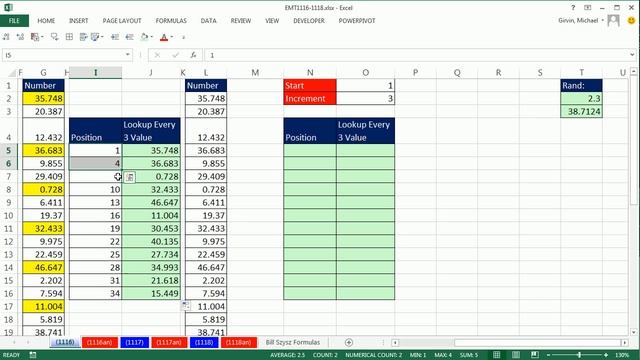Click the smiley feedback icon
The image size is (640, 360).
[631, 20]
